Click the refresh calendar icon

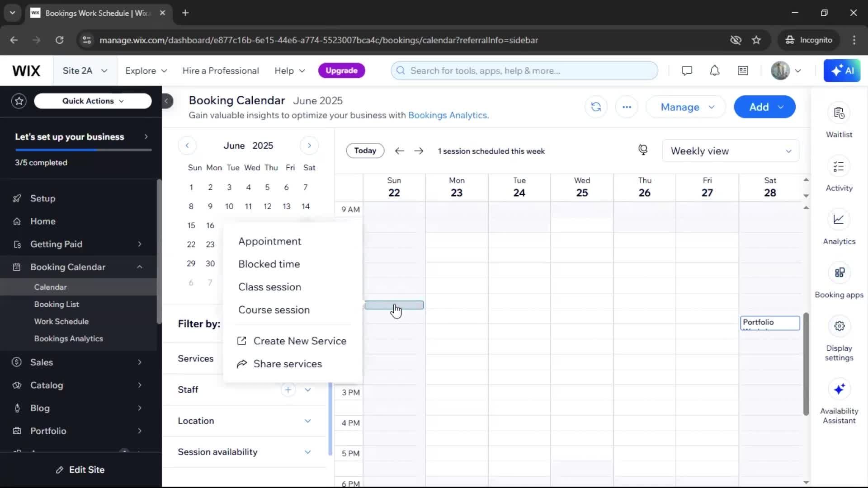[596, 107]
